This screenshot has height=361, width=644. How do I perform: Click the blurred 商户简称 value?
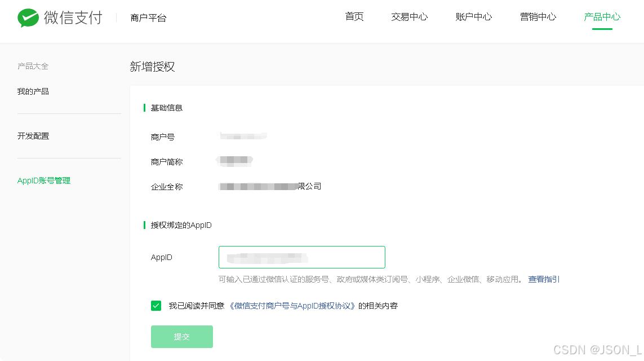[234, 161]
